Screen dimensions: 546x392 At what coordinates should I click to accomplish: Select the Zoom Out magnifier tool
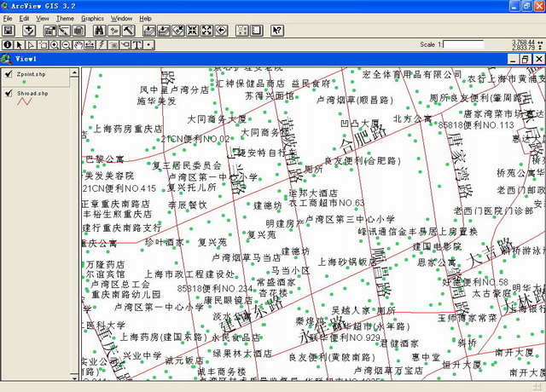[67, 45]
